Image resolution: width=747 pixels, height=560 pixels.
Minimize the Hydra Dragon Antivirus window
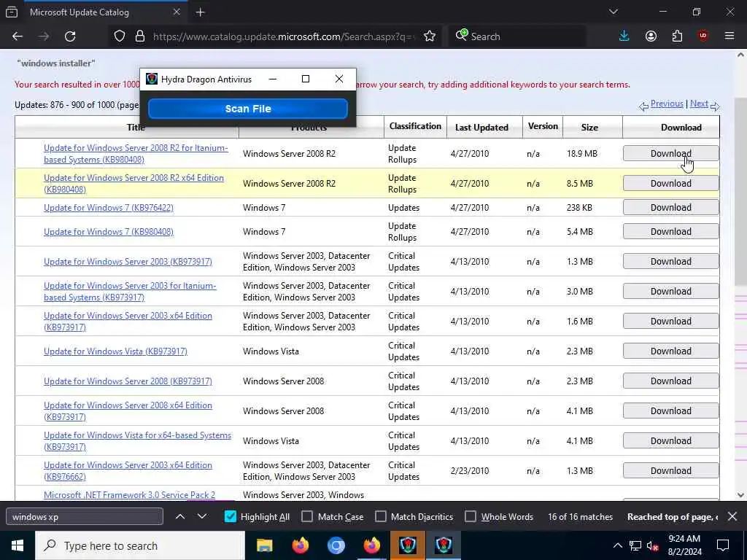[x=273, y=79]
